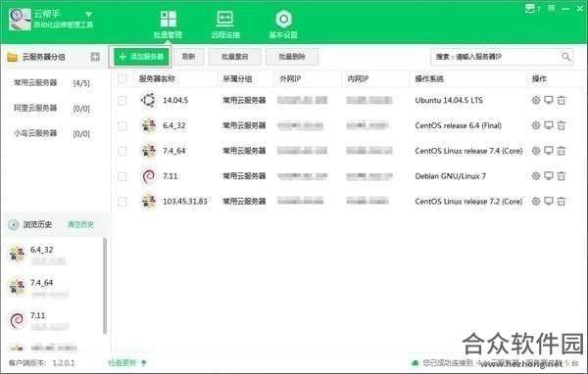Open the title bar hamburger menu
This screenshot has height=374, width=588.
tap(552, 8)
